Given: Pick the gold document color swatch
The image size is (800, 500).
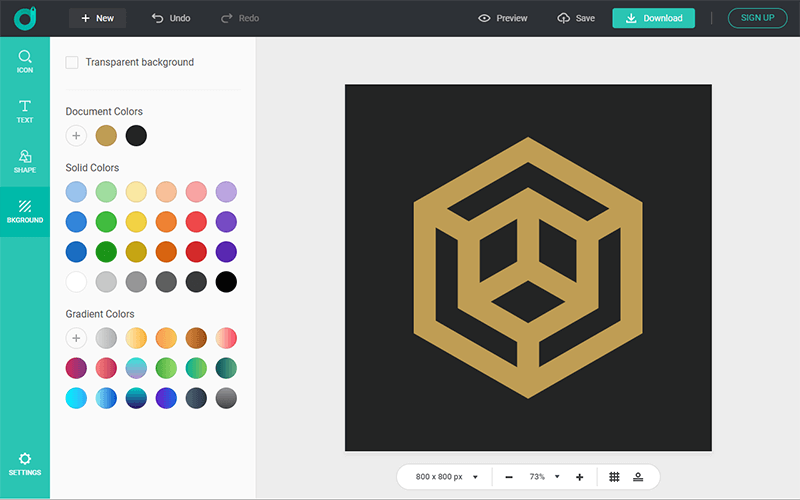Looking at the screenshot, I should tap(106, 135).
